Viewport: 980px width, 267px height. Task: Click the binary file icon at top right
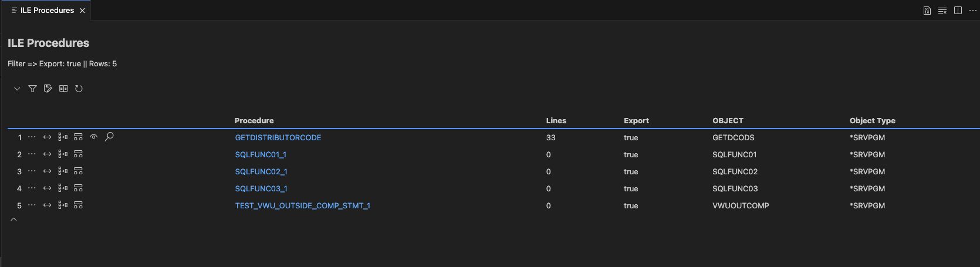point(927,11)
